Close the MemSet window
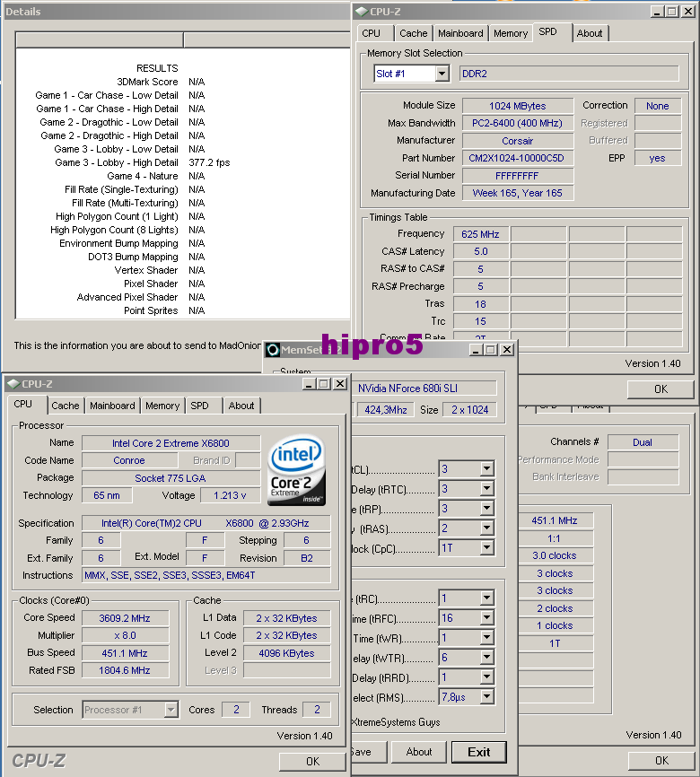Viewport: 700px width, 777px height. [x=507, y=350]
